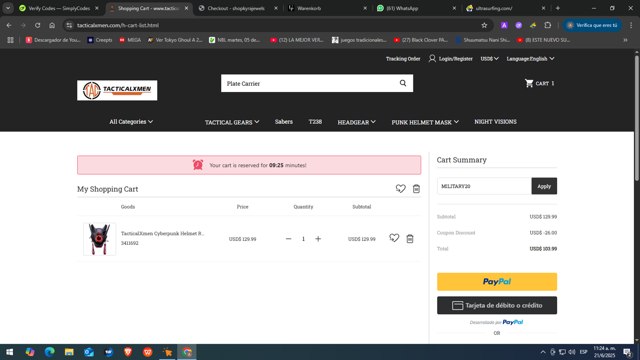Empty cart using top trash icon
The height and width of the screenshot is (360, 640).
[416, 189]
